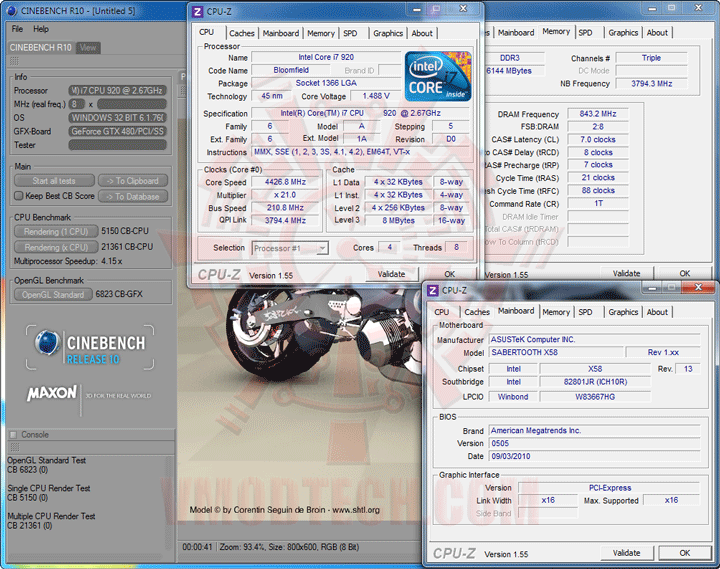Screen dimensions: 720x569
Task: Open Memory tab in bottom CPU-Z window
Action: (x=556, y=312)
